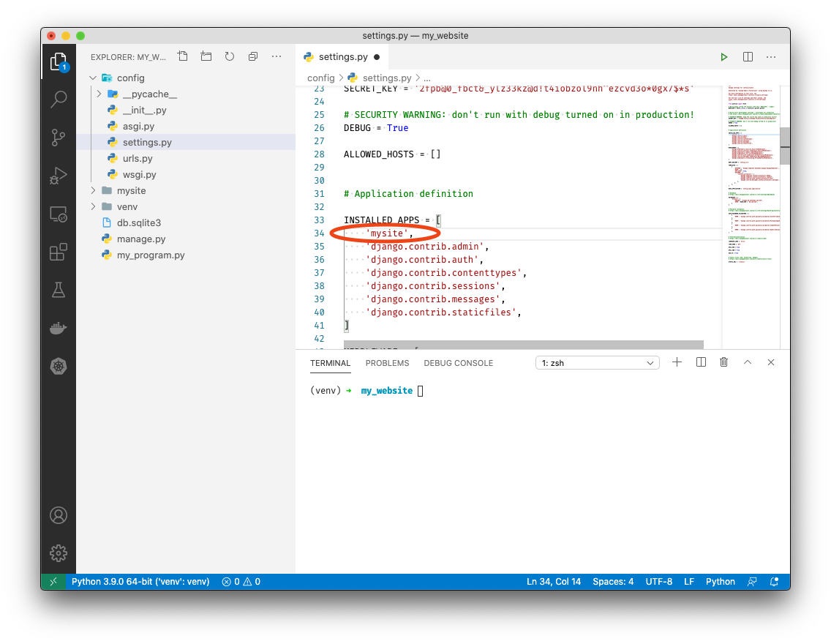The width and height of the screenshot is (831, 644).
Task: Open the Run and Debug view
Action: click(x=59, y=176)
